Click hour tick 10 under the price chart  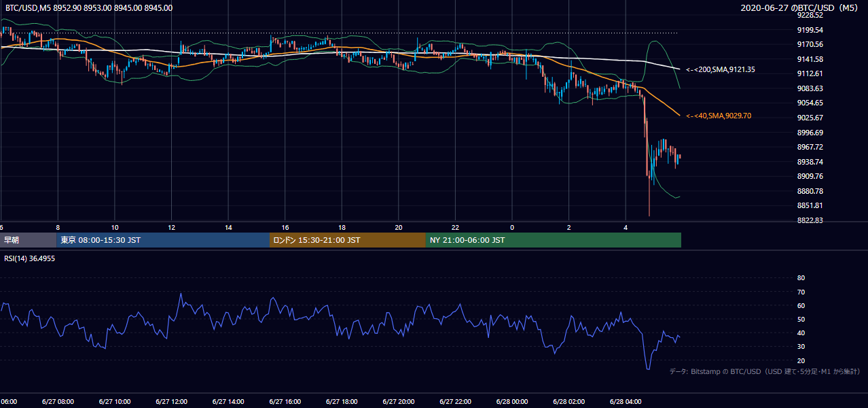[x=115, y=227]
